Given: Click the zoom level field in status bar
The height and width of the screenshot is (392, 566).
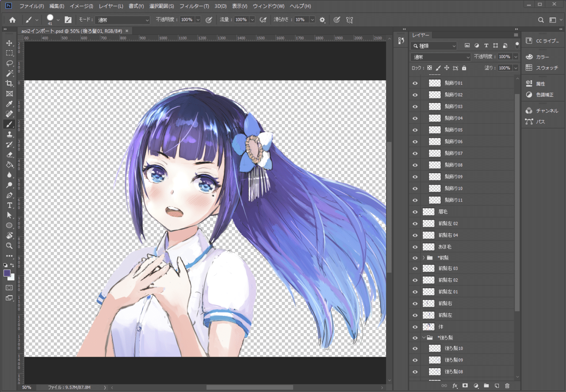Looking at the screenshot, I should click(27, 387).
